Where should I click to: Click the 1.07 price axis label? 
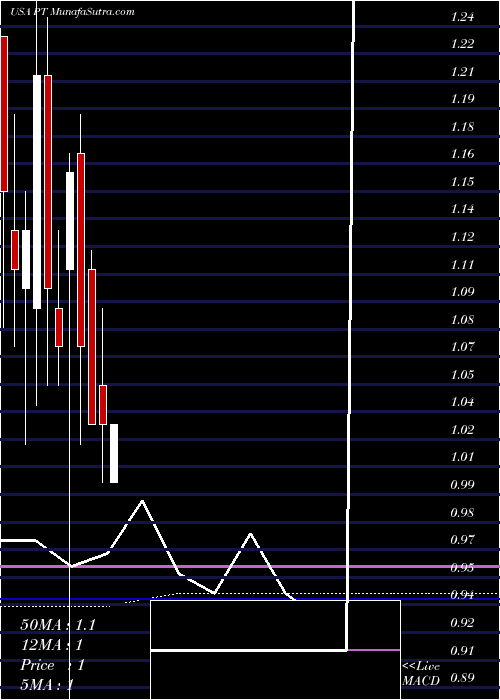pyautogui.click(x=462, y=347)
